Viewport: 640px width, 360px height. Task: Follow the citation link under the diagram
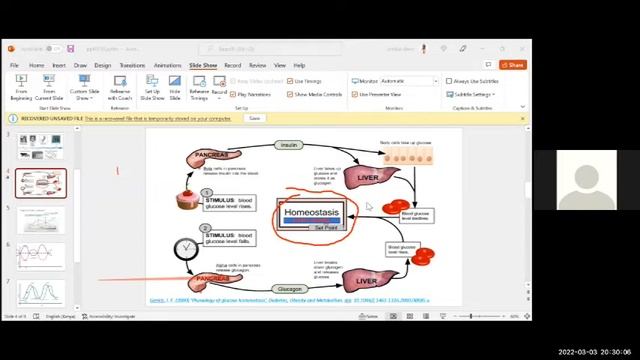coord(289,300)
